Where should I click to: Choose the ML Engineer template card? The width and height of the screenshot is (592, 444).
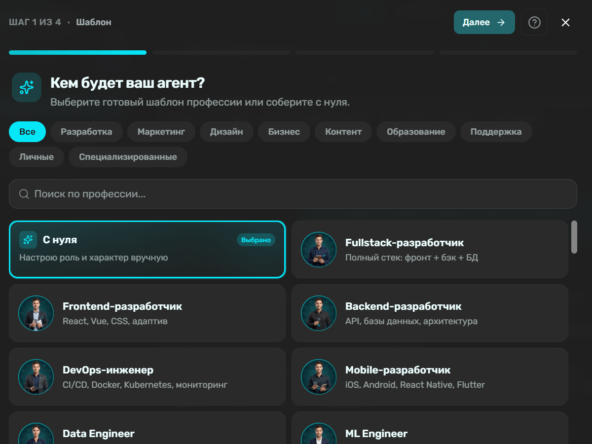pyautogui.click(x=430, y=428)
